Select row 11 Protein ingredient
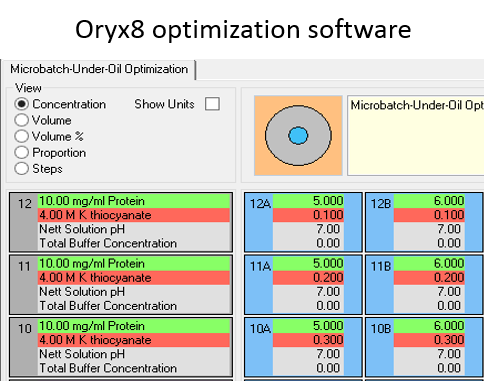Screen dimensions: 487x381 coord(134,264)
